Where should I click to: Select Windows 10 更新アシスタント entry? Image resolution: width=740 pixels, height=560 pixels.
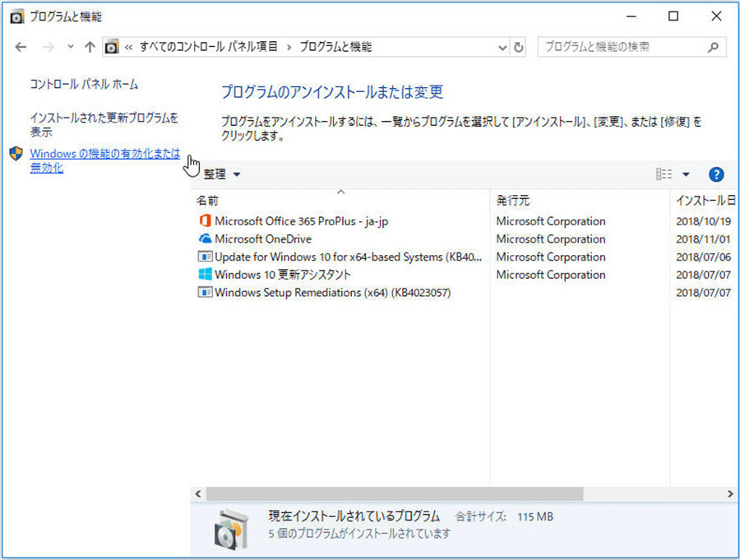[283, 275]
